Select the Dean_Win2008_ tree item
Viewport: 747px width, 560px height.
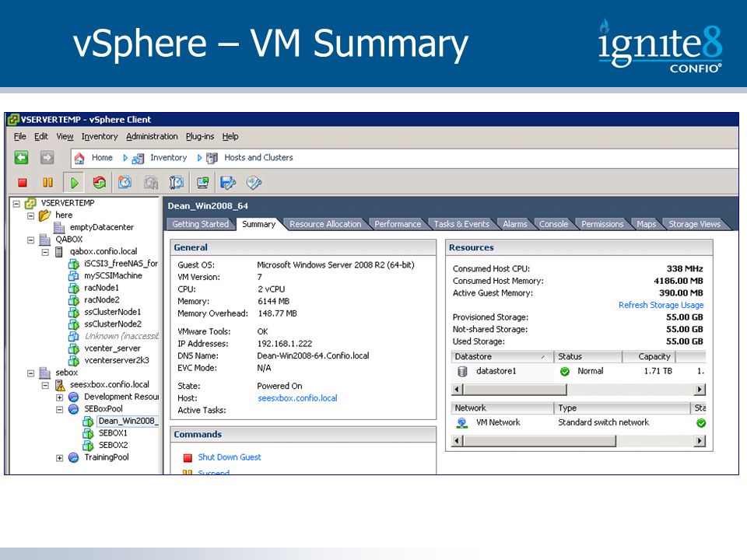pos(127,422)
